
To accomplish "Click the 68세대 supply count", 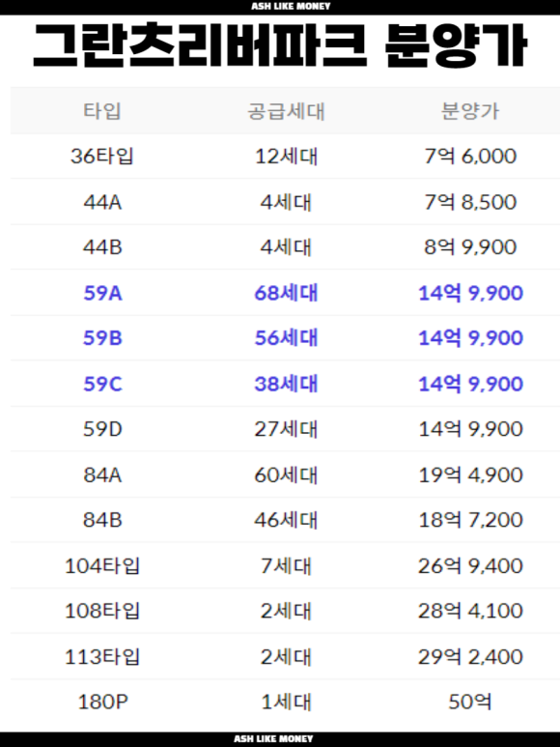I will pos(286,293).
